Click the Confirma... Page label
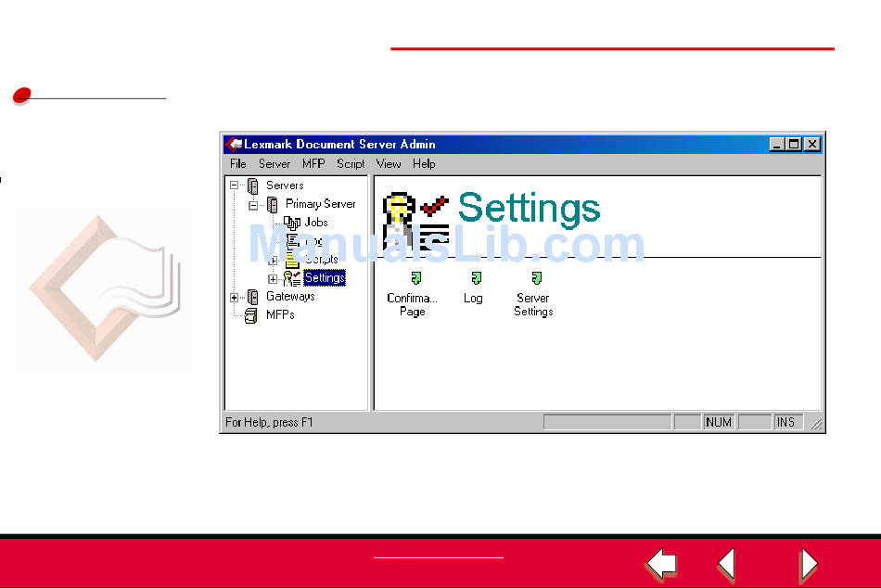 (412, 305)
